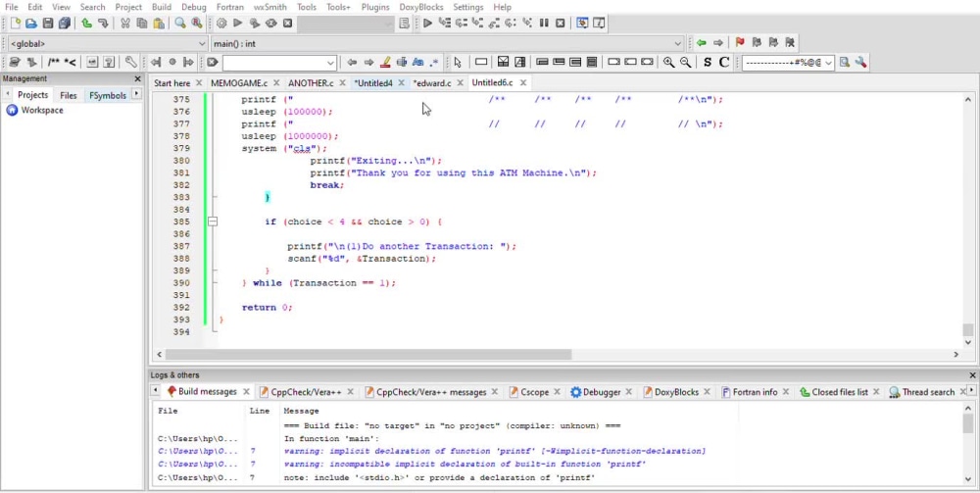Viewport: 980px width, 493px height.
Task: Select the Workspace tree item
Action: (42, 110)
